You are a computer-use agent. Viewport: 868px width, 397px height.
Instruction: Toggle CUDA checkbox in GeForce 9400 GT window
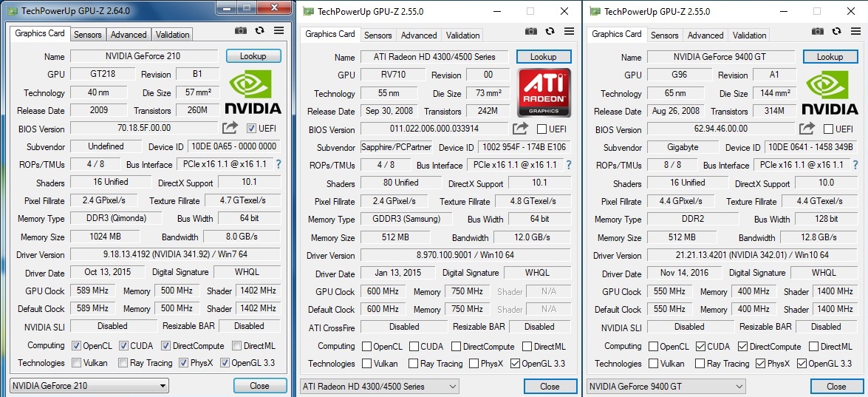(x=701, y=347)
